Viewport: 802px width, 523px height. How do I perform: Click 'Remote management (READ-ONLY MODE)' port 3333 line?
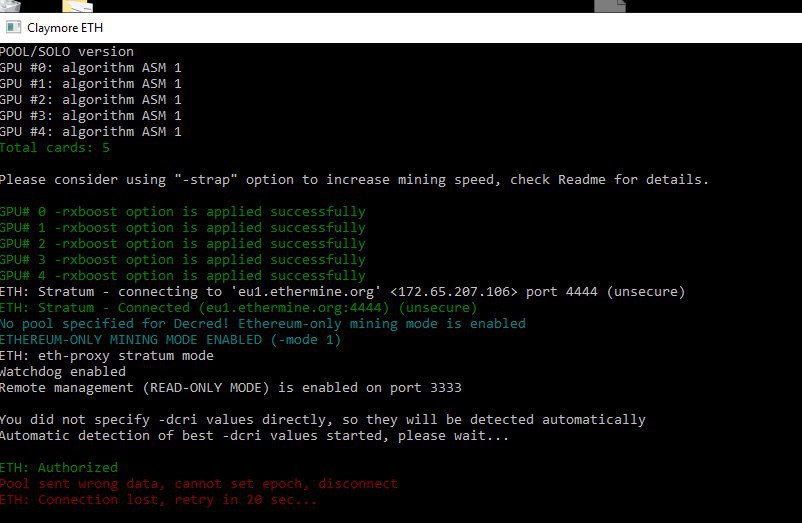pyautogui.click(x=231, y=388)
